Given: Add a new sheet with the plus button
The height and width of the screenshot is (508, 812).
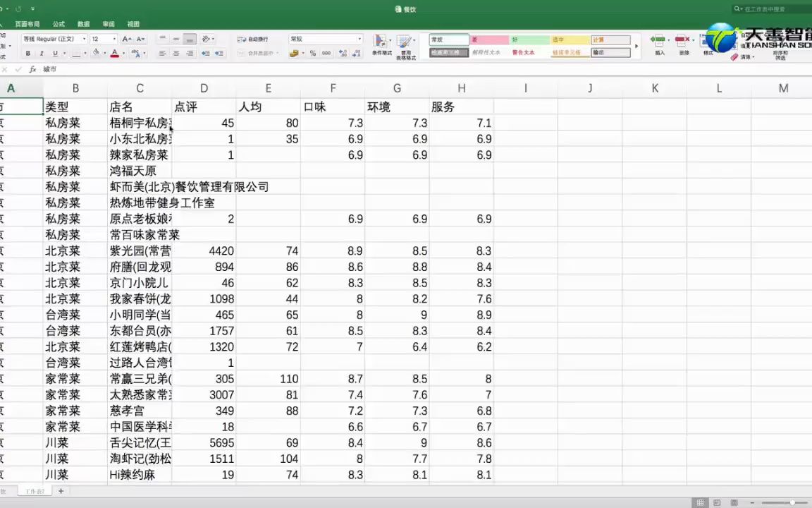Looking at the screenshot, I should 61,490.
